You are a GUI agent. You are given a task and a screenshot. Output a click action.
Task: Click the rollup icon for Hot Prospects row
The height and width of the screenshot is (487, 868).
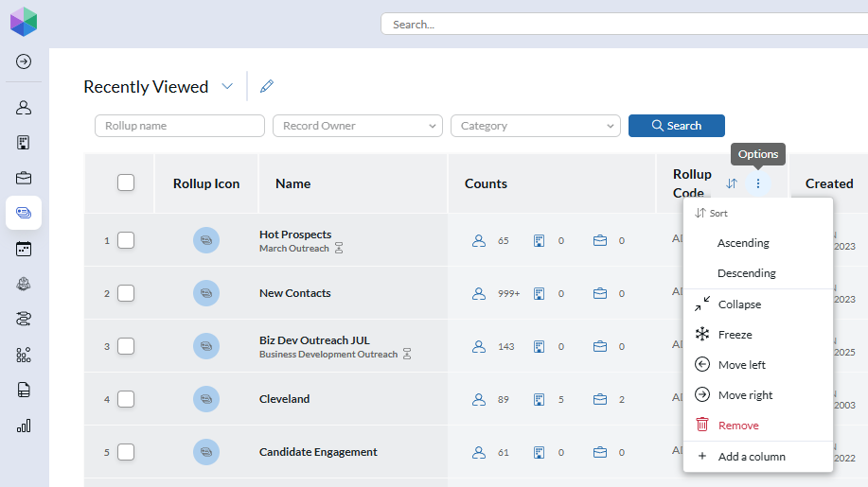coord(206,240)
